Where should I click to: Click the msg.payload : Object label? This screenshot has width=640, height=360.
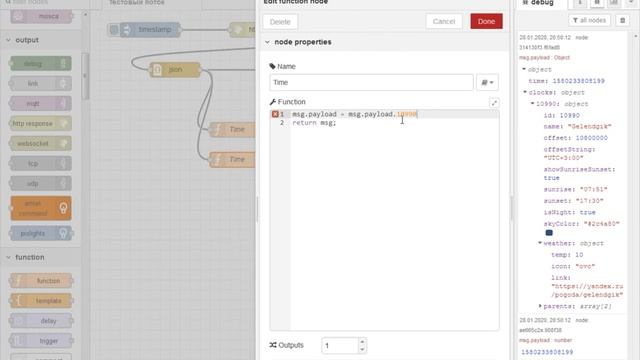(x=544, y=58)
